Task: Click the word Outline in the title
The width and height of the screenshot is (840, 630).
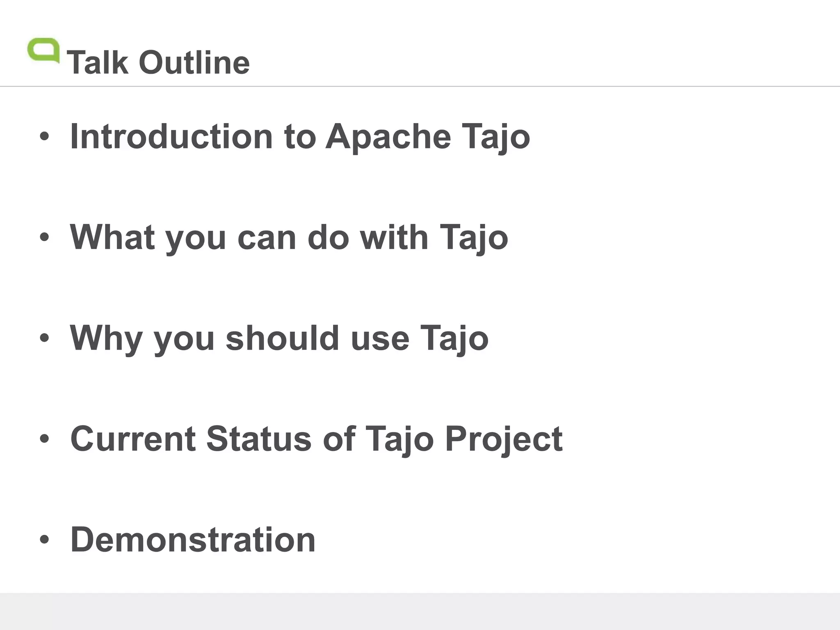Action: pos(194,63)
